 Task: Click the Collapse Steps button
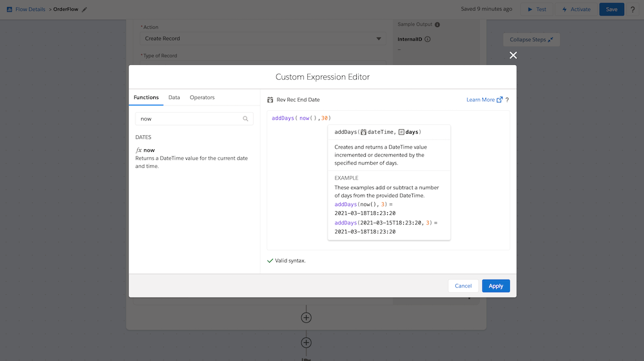[531, 40]
